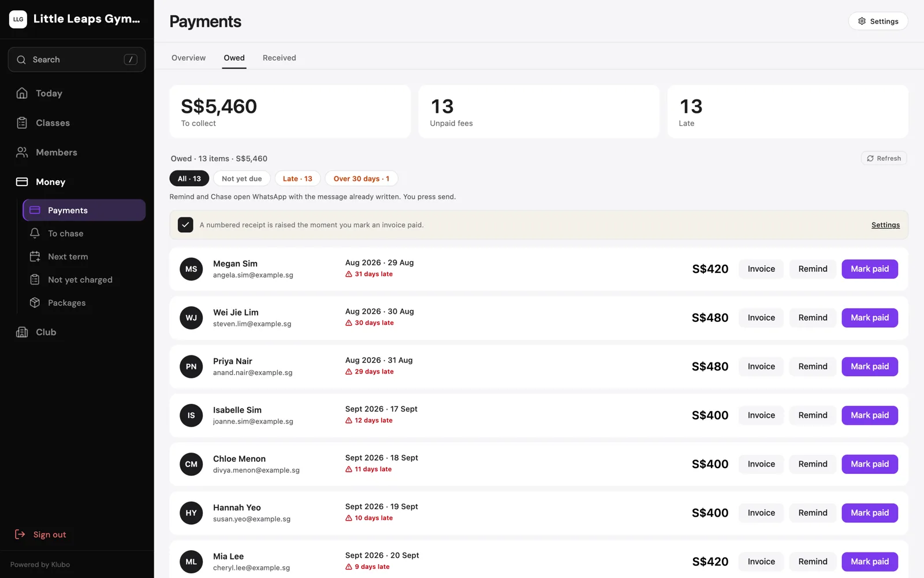Open the Settings link in receipt banner
Image resolution: width=924 pixels, height=578 pixels.
pyautogui.click(x=885, y=225)
